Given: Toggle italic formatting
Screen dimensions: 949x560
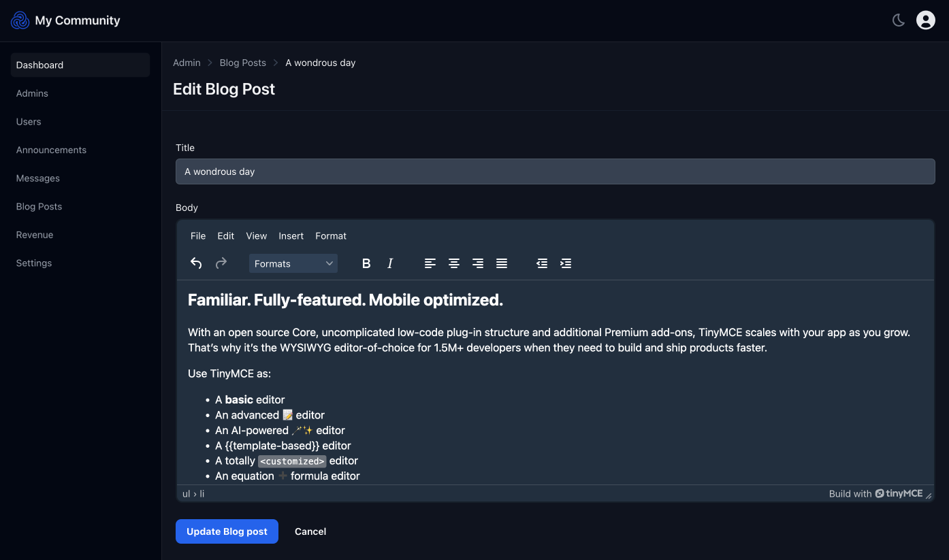Looking at the screenshot, I should 390,263.
